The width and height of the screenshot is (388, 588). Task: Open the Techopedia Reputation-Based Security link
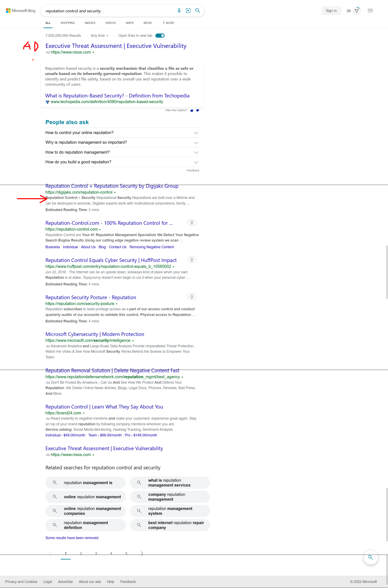point(117,96)
